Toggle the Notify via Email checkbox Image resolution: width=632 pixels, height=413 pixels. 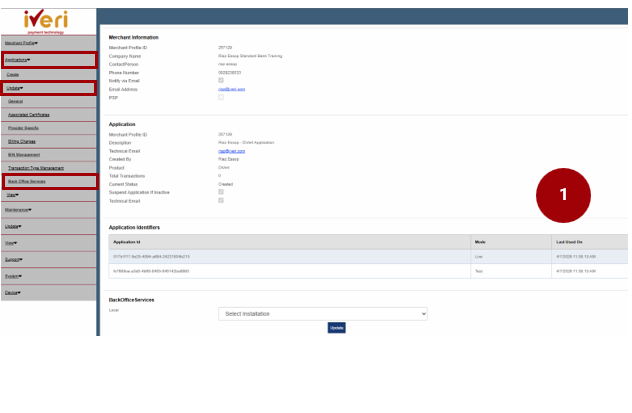coord(221,80)
